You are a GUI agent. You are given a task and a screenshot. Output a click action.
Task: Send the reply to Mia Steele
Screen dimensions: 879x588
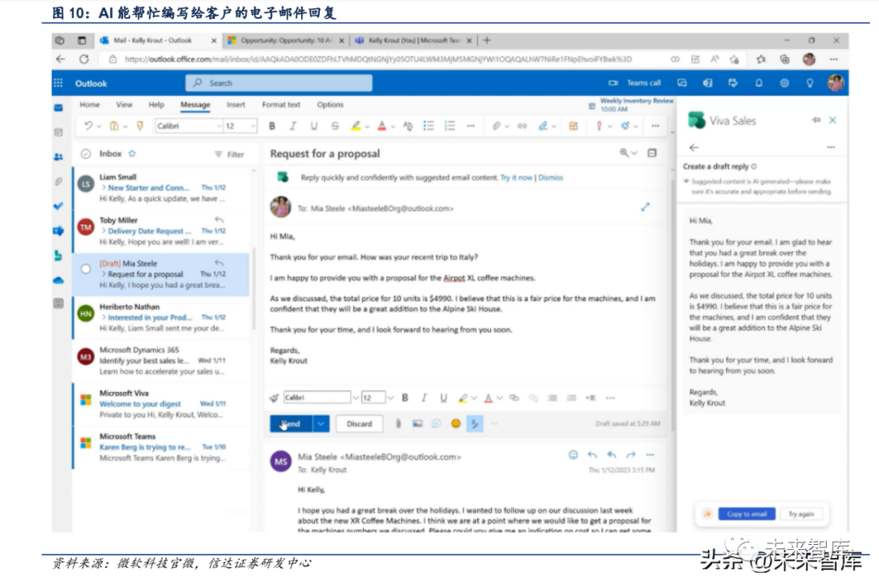[291, 424]
